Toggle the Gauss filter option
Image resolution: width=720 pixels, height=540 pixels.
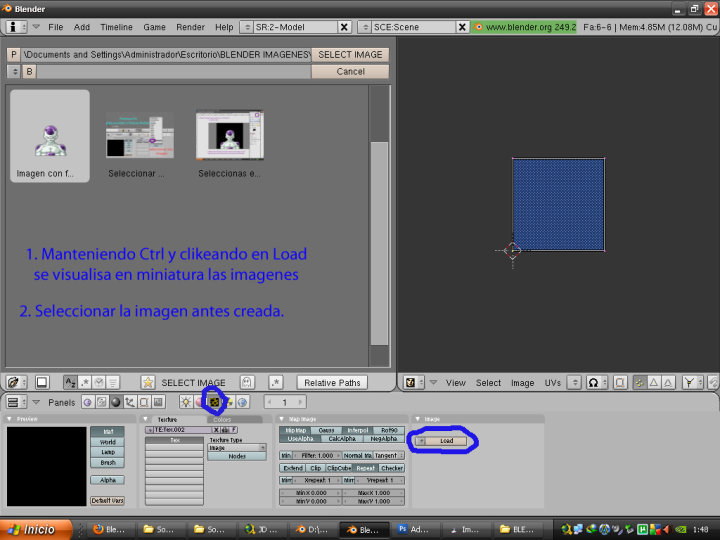pos(326,430)
